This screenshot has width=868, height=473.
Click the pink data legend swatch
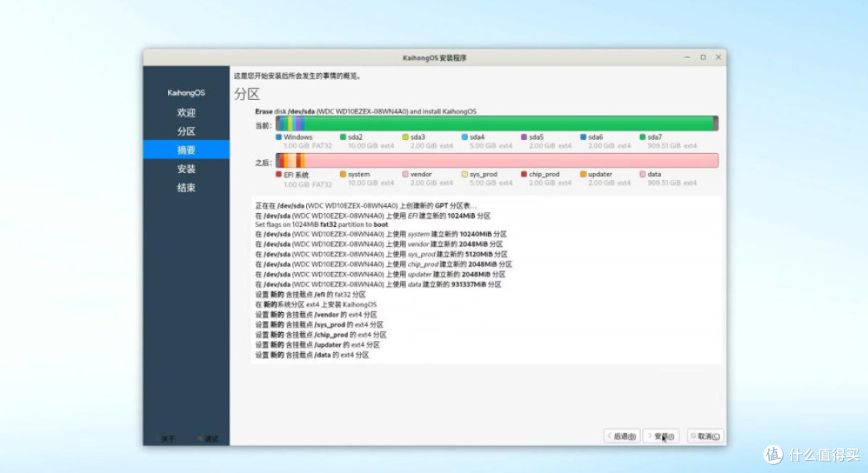tap(642, 174)
